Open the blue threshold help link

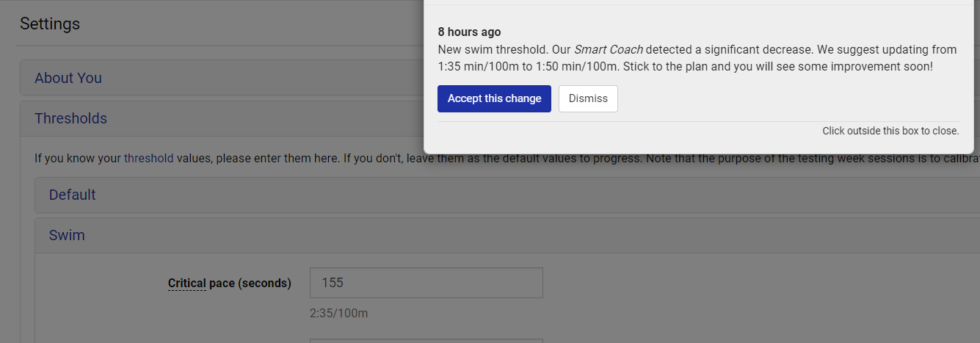[x=149, y=157]
